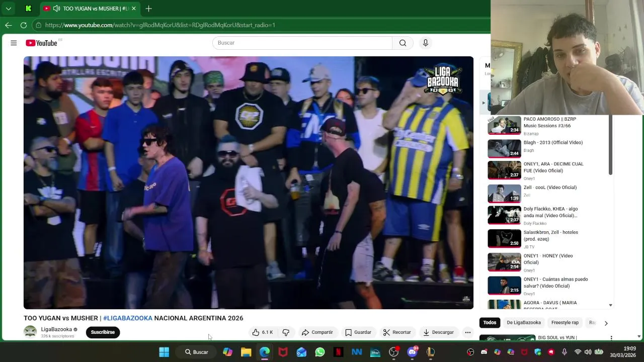
Task: Open McAfee from taskbar
Action: pyautogui.click(x=283, y=352)
